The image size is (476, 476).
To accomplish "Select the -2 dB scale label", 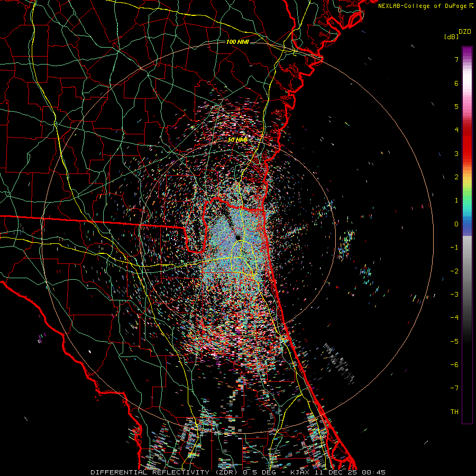I will pyautogui.click(x=454, y=271).
